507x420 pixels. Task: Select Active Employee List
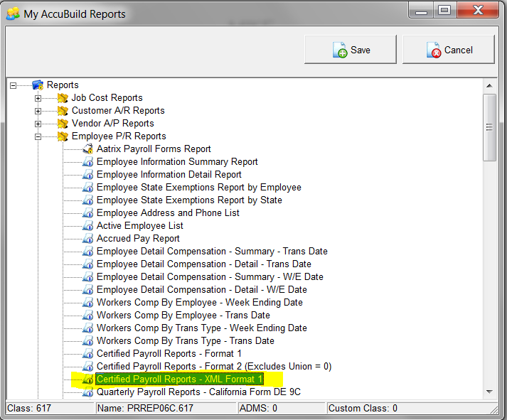pos(139,226)
